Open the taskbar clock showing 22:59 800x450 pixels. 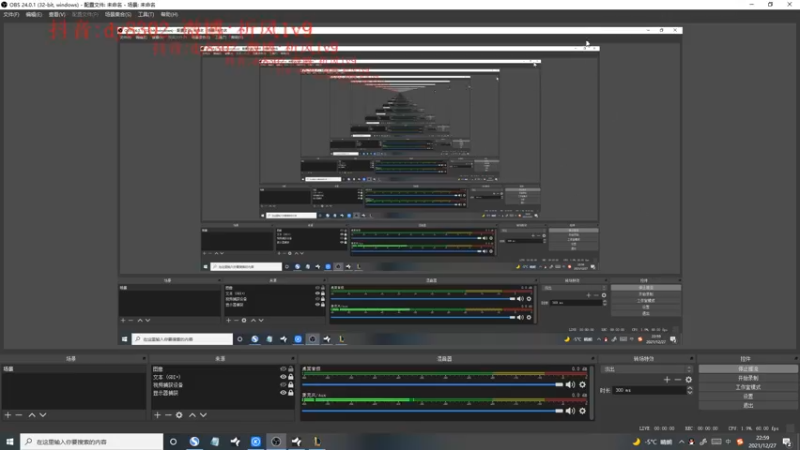pyautogui.click(x=762, y=442)
